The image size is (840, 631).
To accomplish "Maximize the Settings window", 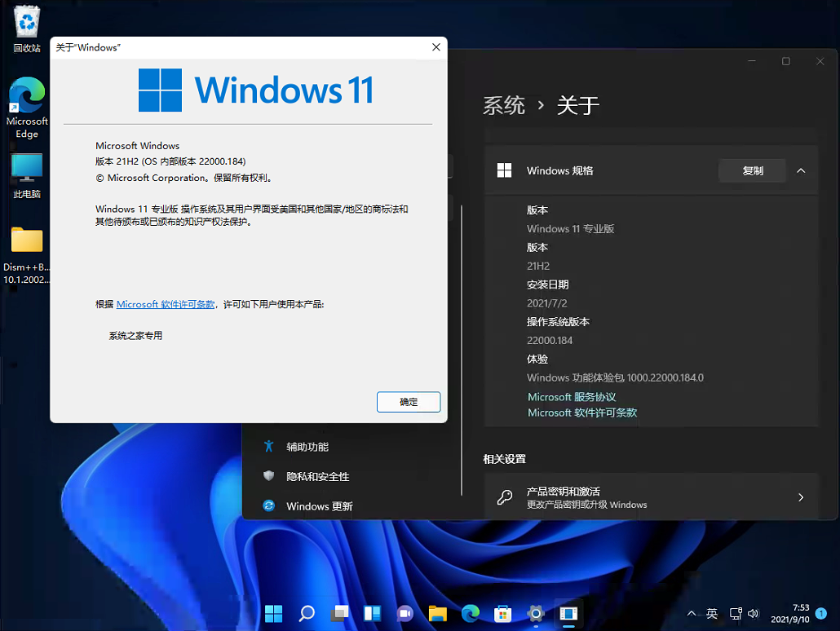I will click(x=786, y=62).
